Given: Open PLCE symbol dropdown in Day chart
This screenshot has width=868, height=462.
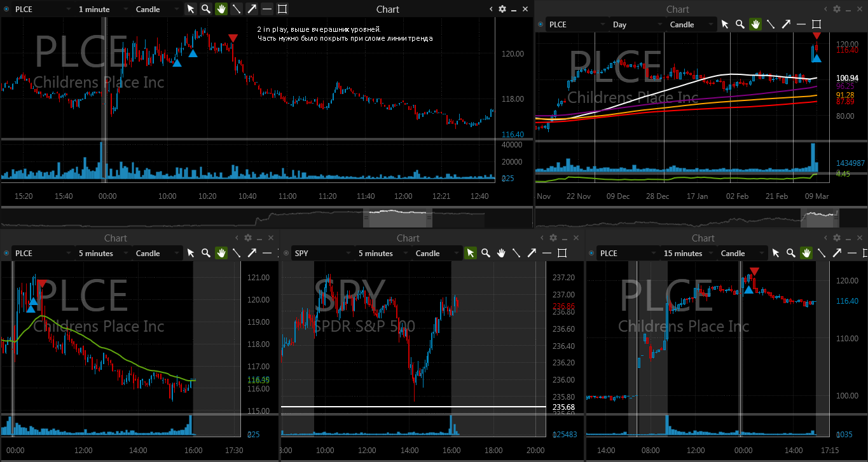Looking at the screenshot, I should point(576,24).
